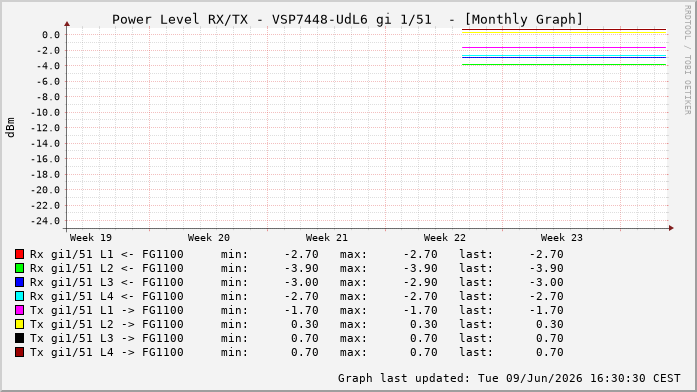Click the Tx L2 last value 0.30
This screenshot has height=392, width=697.
click(549, 324)
